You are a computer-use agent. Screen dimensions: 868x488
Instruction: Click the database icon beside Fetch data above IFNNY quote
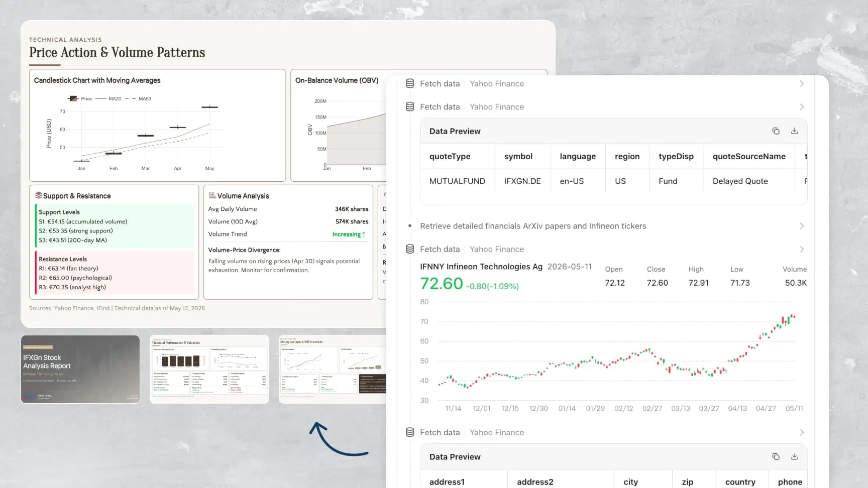tap(410, 249)
